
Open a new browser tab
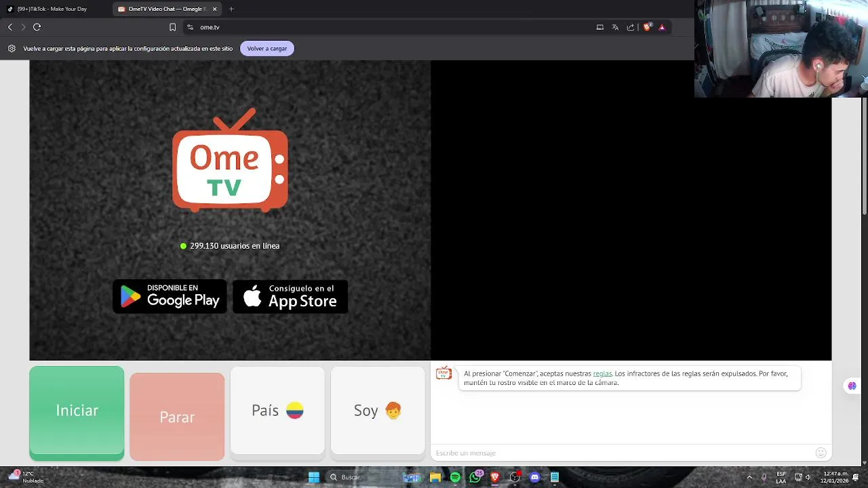pyautogui.click(x=231, y=9)
